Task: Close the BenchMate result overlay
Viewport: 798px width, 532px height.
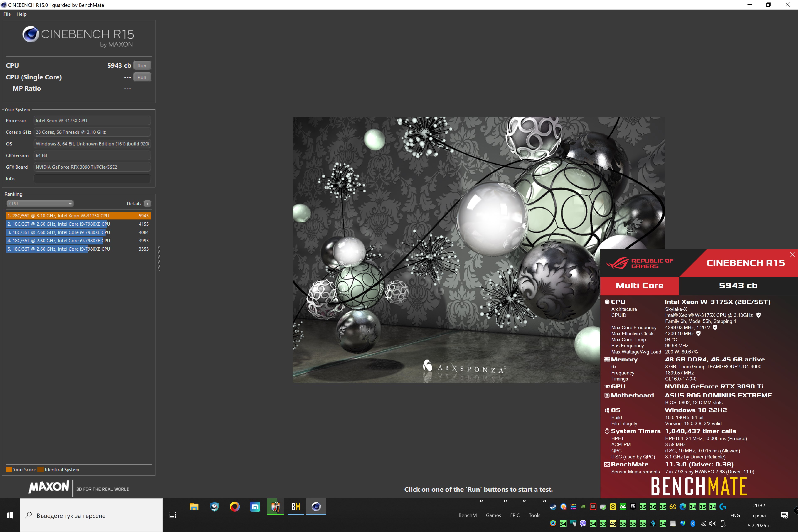Action: click(x=792, y=254)
